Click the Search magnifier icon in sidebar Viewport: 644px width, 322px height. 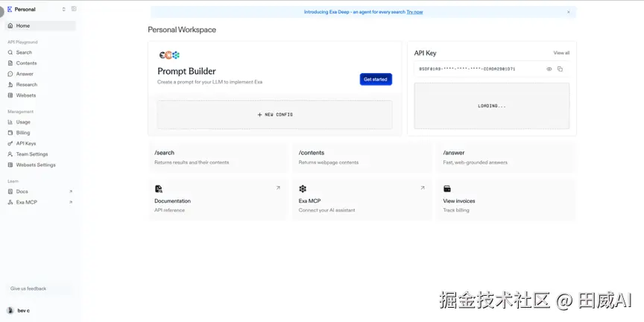pos(10,53)
